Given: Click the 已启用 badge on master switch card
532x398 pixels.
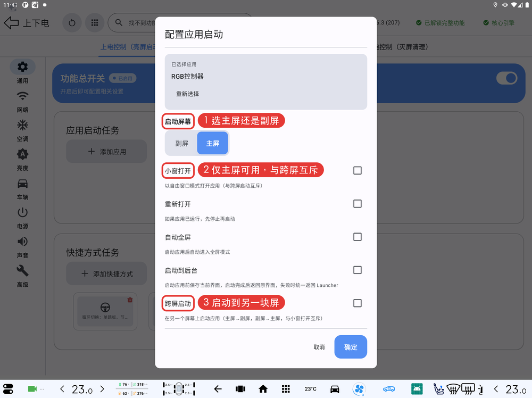Looking at the screenshot, I should click(122, 78).
